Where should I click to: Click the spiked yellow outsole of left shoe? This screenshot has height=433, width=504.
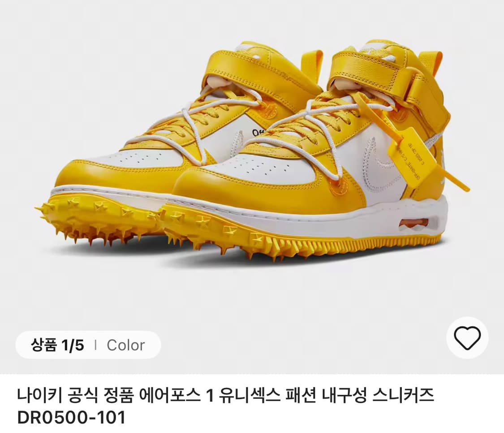(96, 219)
